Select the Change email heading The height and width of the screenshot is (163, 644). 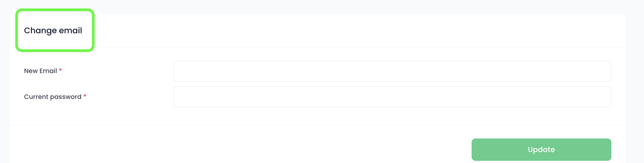click(x=53, y=30)
